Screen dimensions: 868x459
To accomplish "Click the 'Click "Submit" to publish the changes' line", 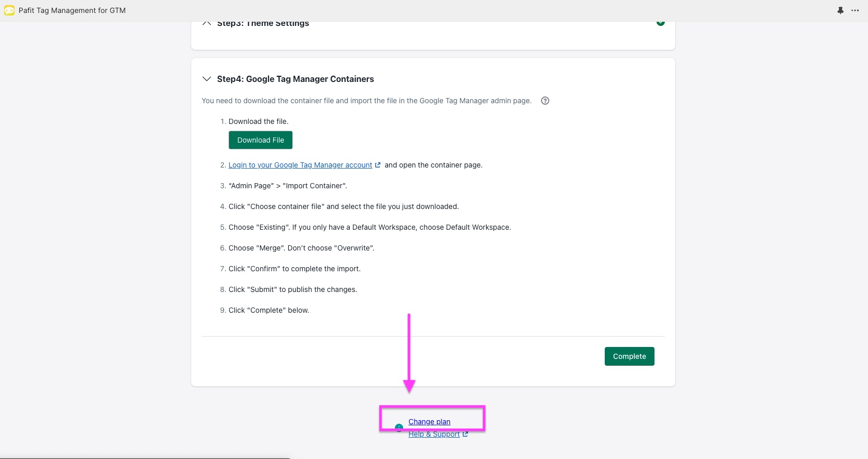I will pos(293,289).
